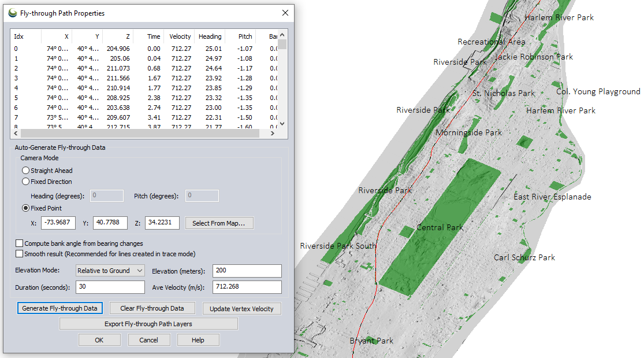This screenshot has height=358, width=644.
Task: Select vertex row with Z value 208.925
Action: (144, 98)
